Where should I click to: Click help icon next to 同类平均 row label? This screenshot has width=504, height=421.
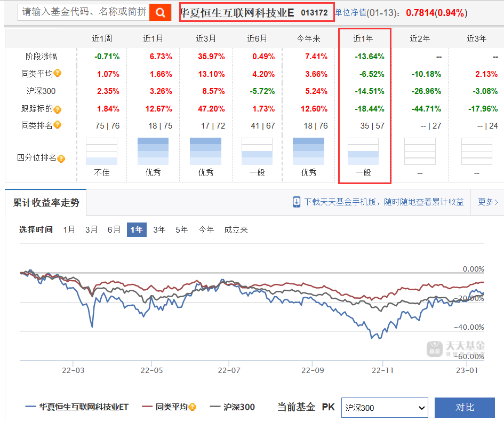point(58,73)
